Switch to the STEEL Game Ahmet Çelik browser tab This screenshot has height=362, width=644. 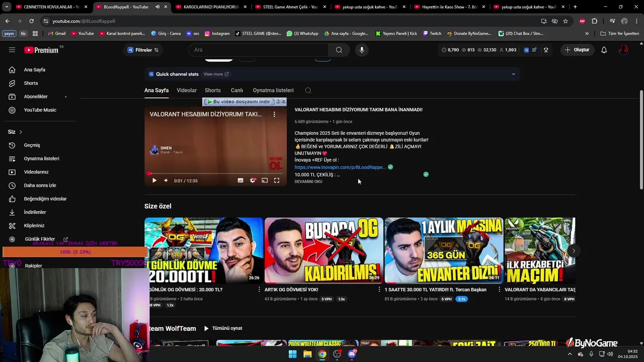(289, 7)
